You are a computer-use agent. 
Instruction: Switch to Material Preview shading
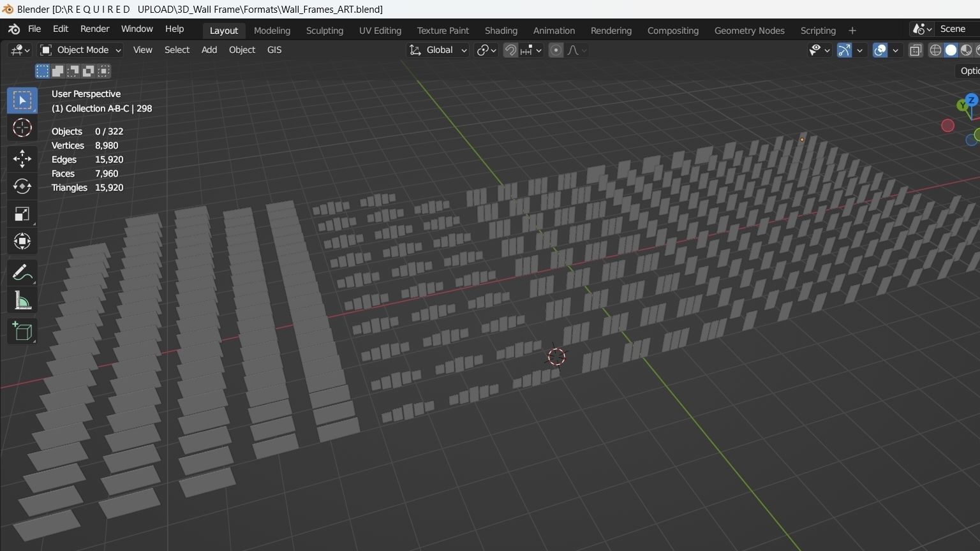point(966,50)
